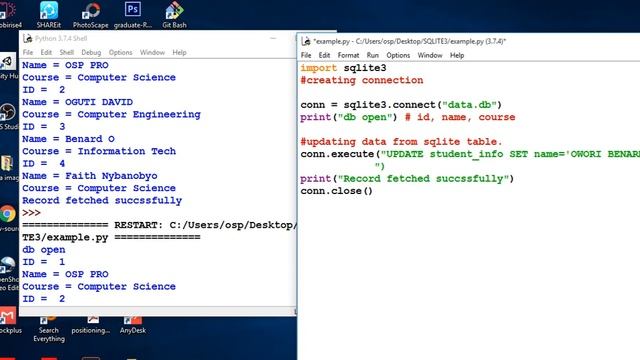
Task: Open Edit menu in Python Shell
Action: tap(46, 52)
